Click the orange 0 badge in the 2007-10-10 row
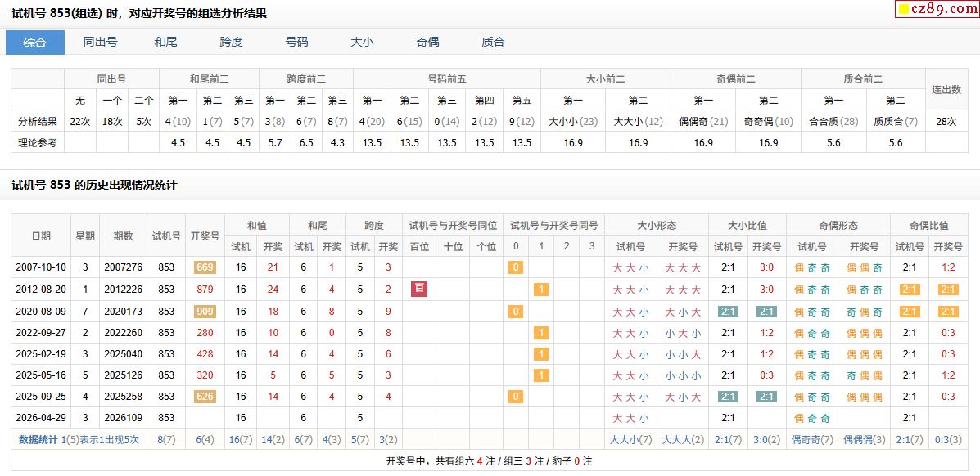The height and width of the screenshot is (476, 980). click(x=515, y=267)
